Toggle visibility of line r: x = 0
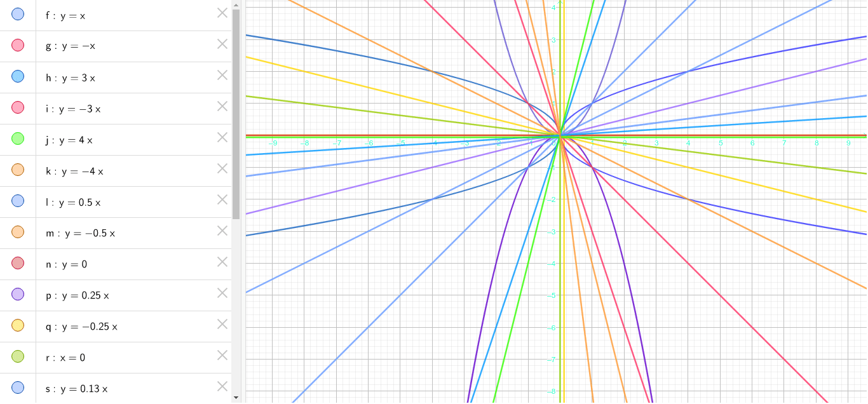The height and width of the screenshot is (404, 868). point(18,356)
